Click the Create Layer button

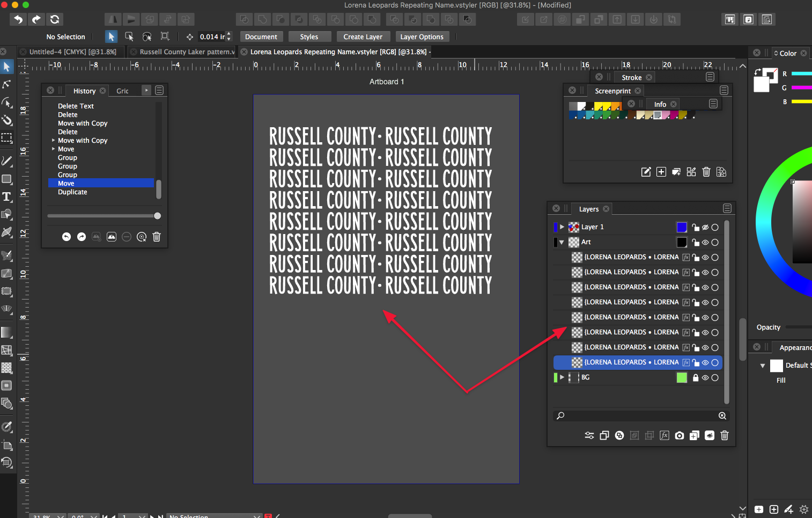tap(363, 37)
